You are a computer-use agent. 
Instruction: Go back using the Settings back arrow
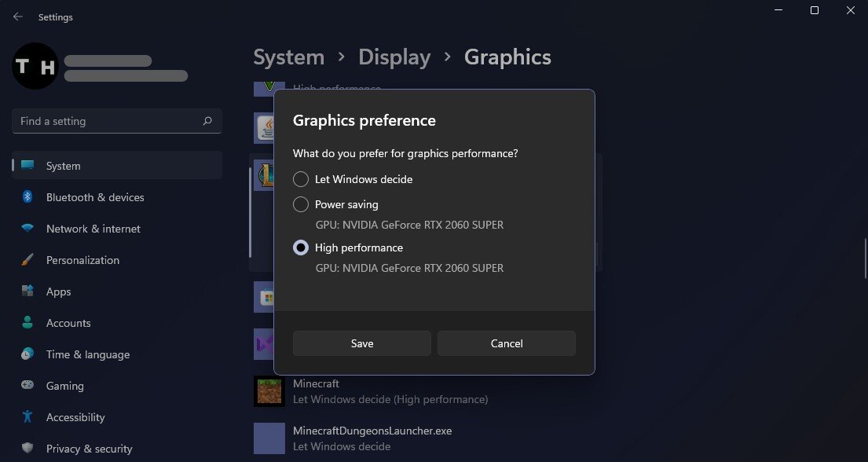coord(18,16)
